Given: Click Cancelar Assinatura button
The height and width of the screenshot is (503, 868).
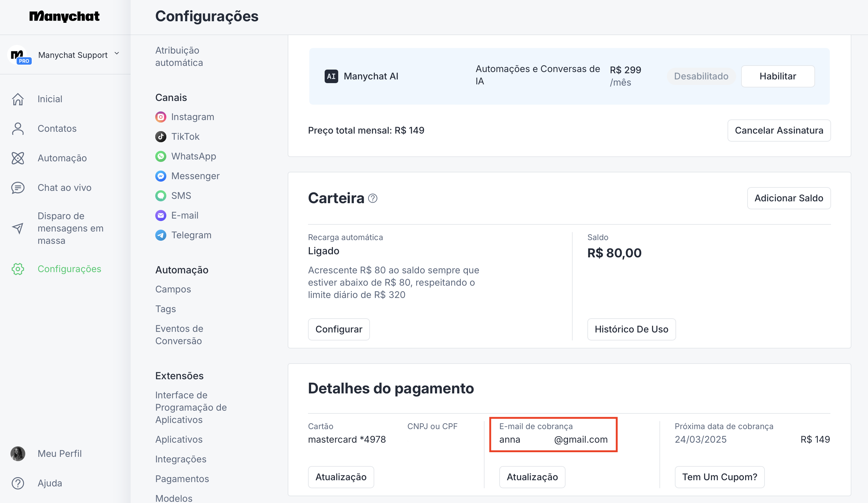Looking at the screenshot, I should [x=779, y=131].
